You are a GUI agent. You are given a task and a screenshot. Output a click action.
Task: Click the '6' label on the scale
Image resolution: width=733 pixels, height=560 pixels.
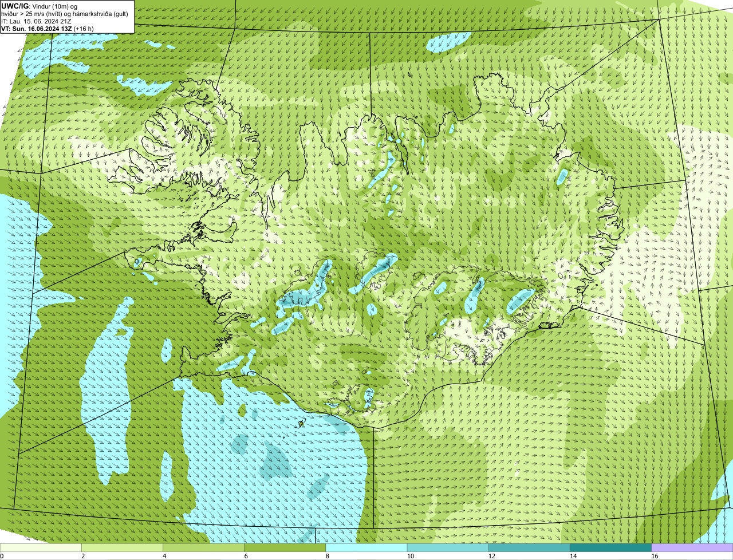[246, 556]
